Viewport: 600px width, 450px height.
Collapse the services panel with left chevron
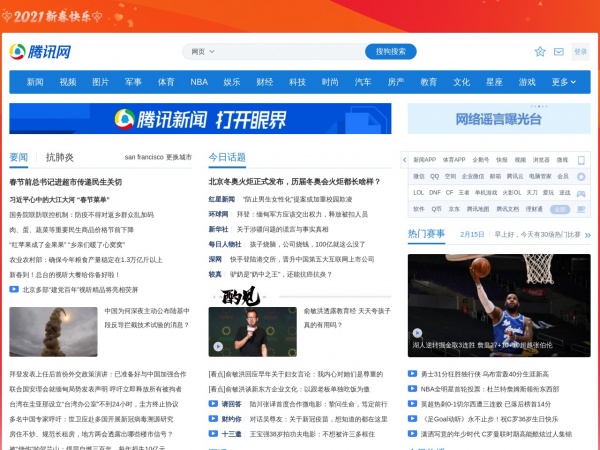click(x=404, y=160)
